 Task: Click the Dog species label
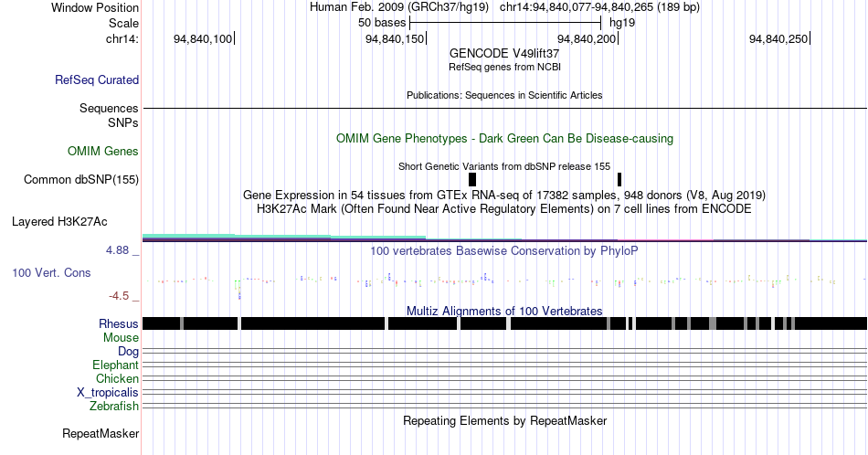128,352
